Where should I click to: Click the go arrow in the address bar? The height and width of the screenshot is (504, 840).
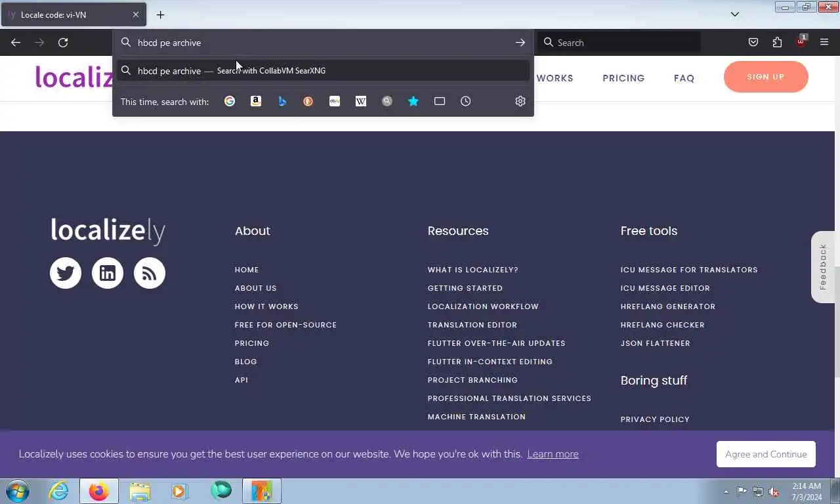pyautogui.click(x=520, y=43)
